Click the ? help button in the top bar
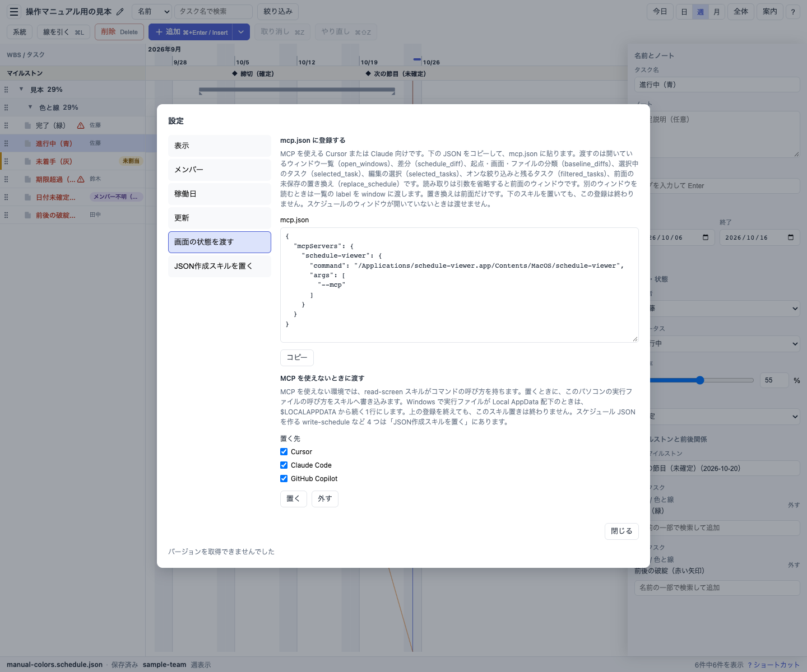The height and width of the screenshot is (672, 807). click(793, 12)
